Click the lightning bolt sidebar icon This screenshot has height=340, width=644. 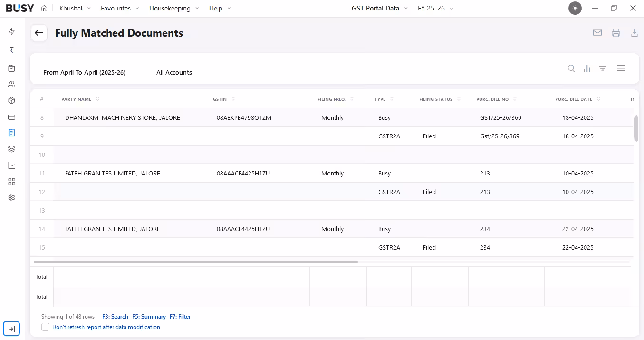coord(12,32)
